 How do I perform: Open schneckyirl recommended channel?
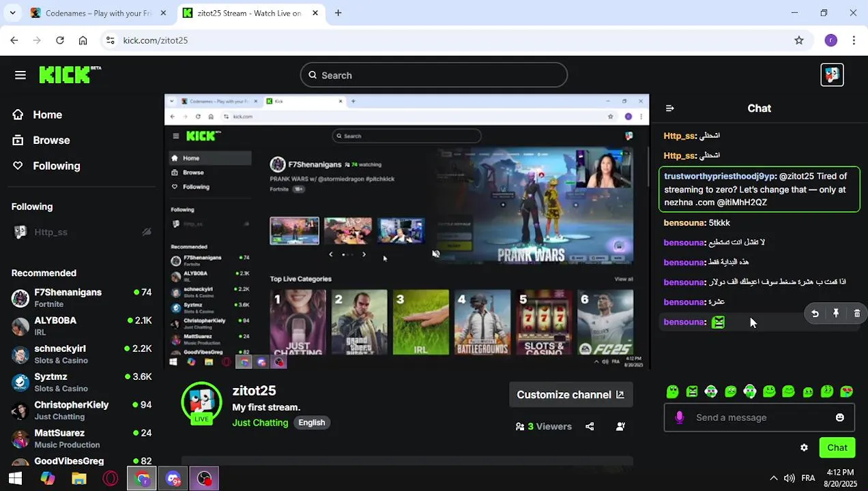point(81,354)
